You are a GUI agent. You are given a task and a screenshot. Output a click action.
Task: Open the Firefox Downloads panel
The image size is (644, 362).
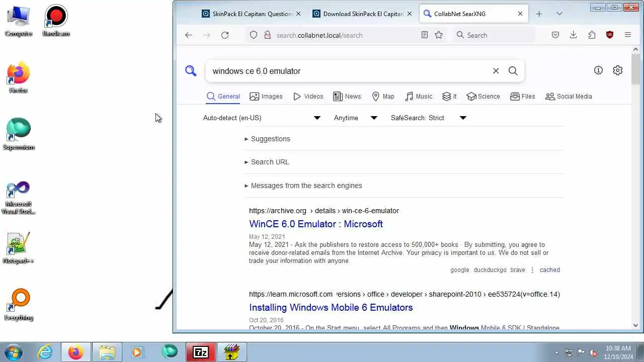coord(573,35)
